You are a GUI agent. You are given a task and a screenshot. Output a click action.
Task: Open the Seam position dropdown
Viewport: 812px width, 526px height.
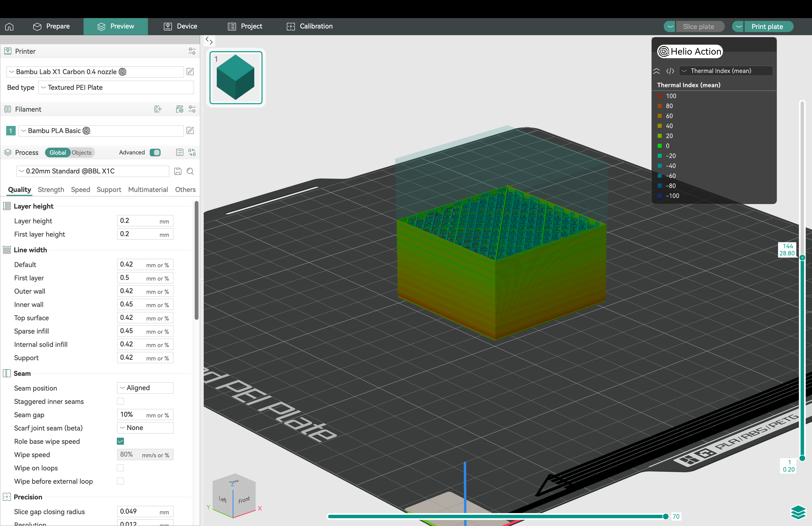pyautogui.click(x=145, y=388)
